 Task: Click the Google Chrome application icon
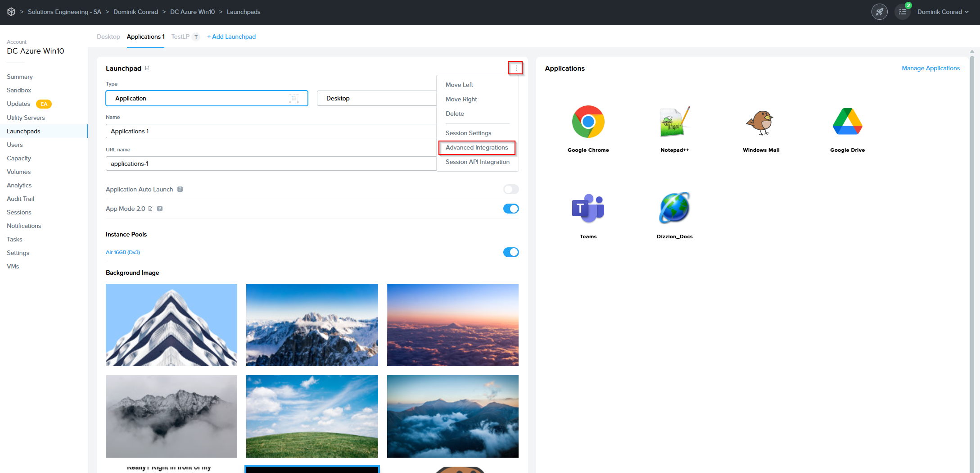coord(588,122)
